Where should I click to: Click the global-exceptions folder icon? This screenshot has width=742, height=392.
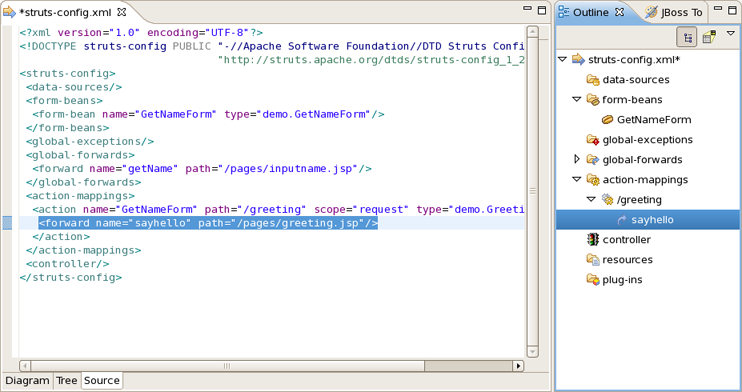(x=593, y=140)
